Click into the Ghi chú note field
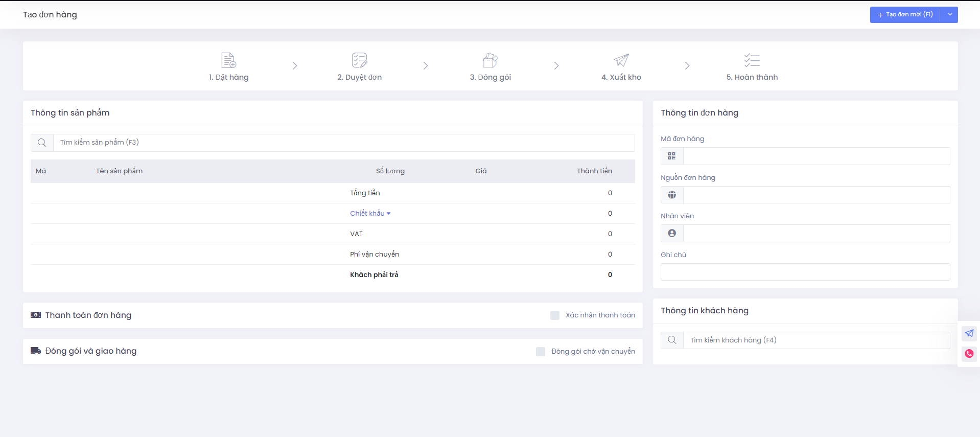 (805, 272)
